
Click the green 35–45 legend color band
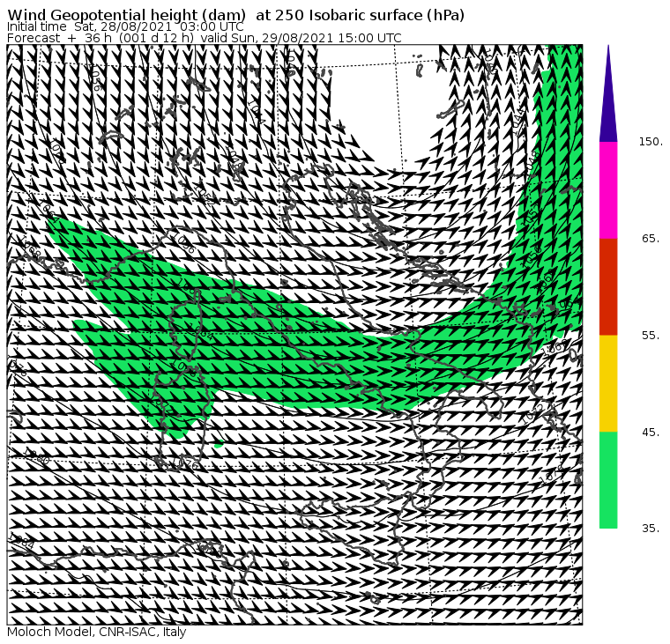coord(608,480)
